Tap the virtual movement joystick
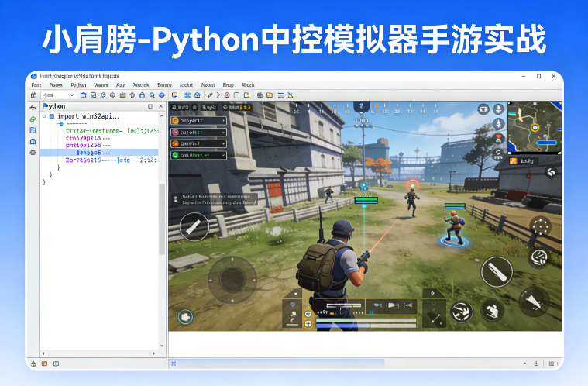 232,280
